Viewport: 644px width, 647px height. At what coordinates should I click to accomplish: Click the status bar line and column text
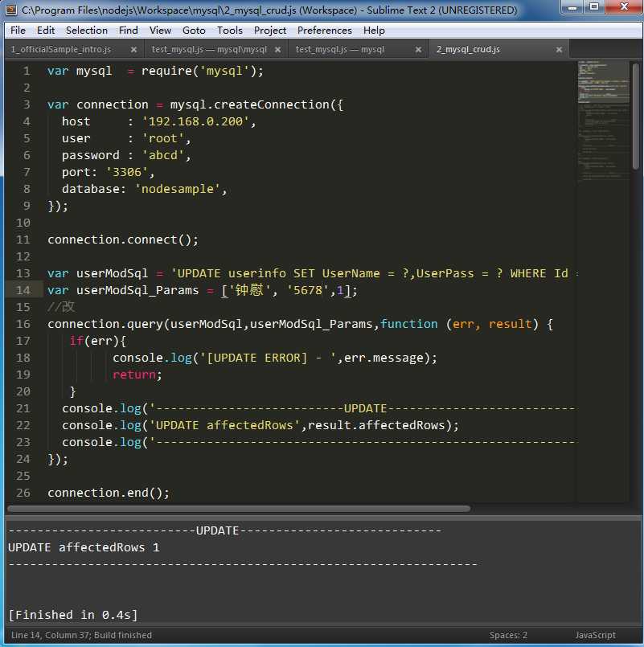pyautogui.click(x=81, y=635)
